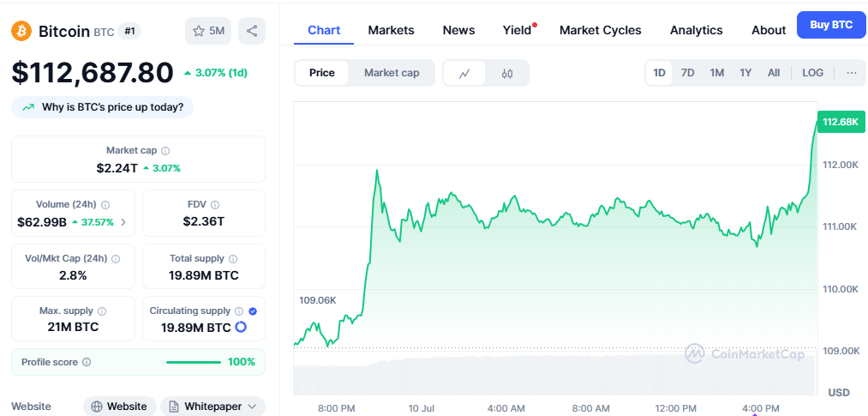Show Circulating supply info icon
868x416 pixels.
[x=239, y=311]
